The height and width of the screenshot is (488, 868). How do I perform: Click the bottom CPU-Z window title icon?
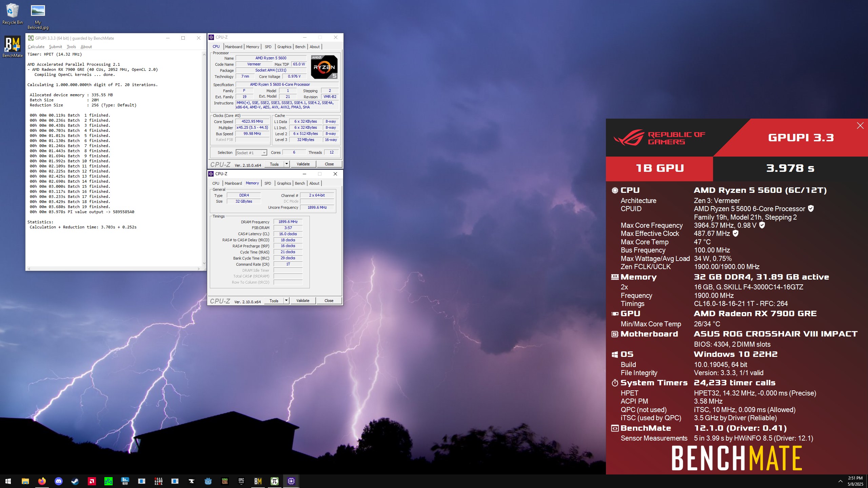coord(211,174)
